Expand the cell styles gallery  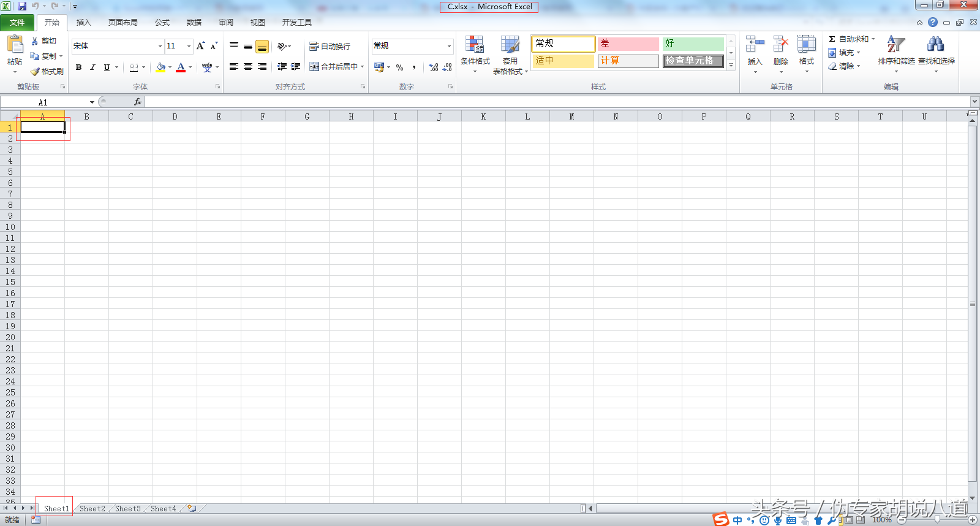coord(731,65)
